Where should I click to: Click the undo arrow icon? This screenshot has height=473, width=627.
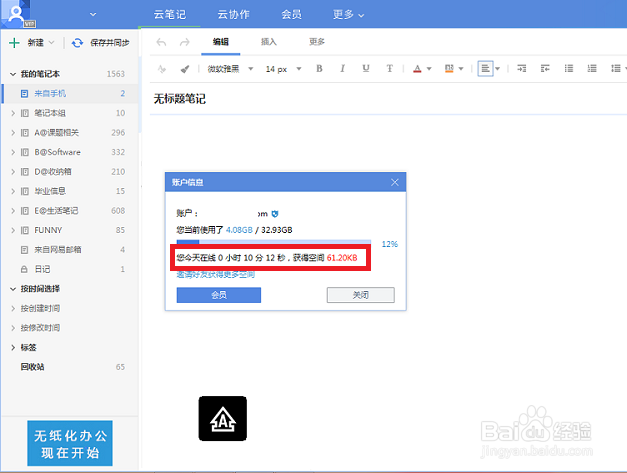tap(161, 42)
